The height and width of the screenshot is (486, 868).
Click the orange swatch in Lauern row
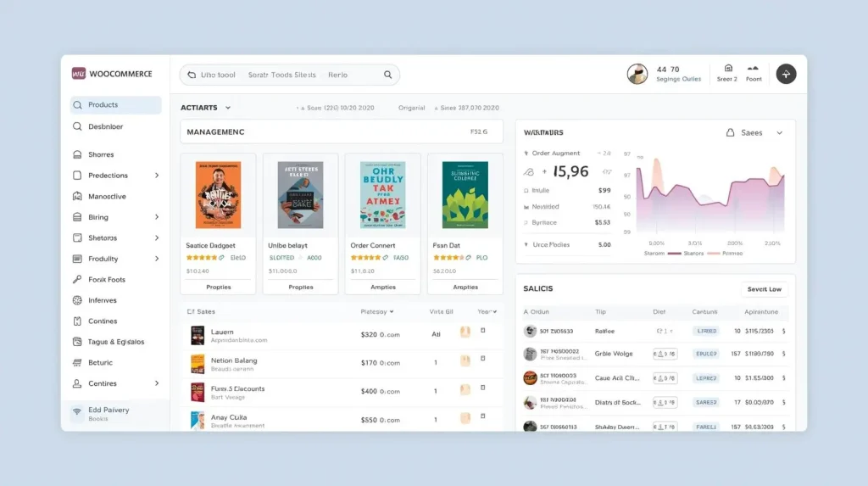click(x=465, y=332)
